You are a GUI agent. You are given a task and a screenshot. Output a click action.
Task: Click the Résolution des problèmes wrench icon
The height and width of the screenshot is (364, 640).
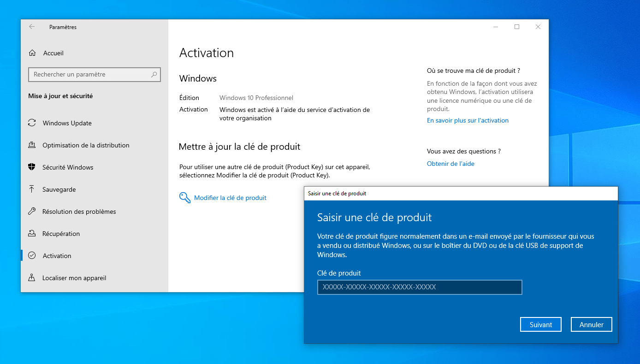coord(32,211)
